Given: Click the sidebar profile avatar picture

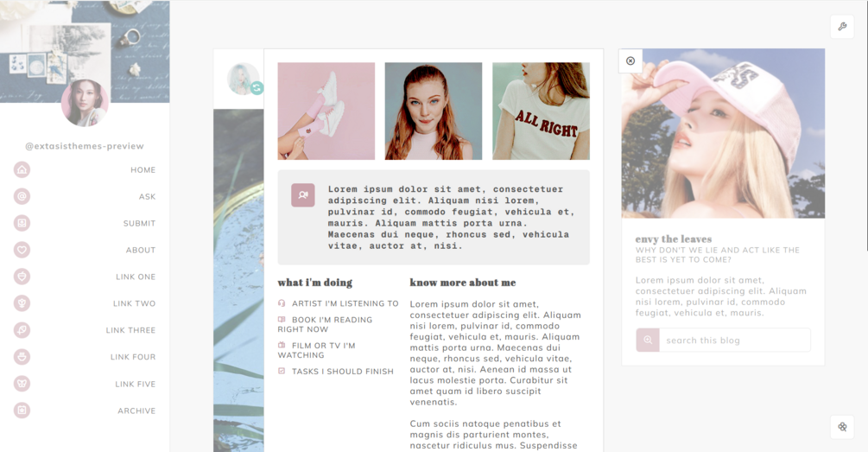Looking at the screenshot, I should pos(85,103).
